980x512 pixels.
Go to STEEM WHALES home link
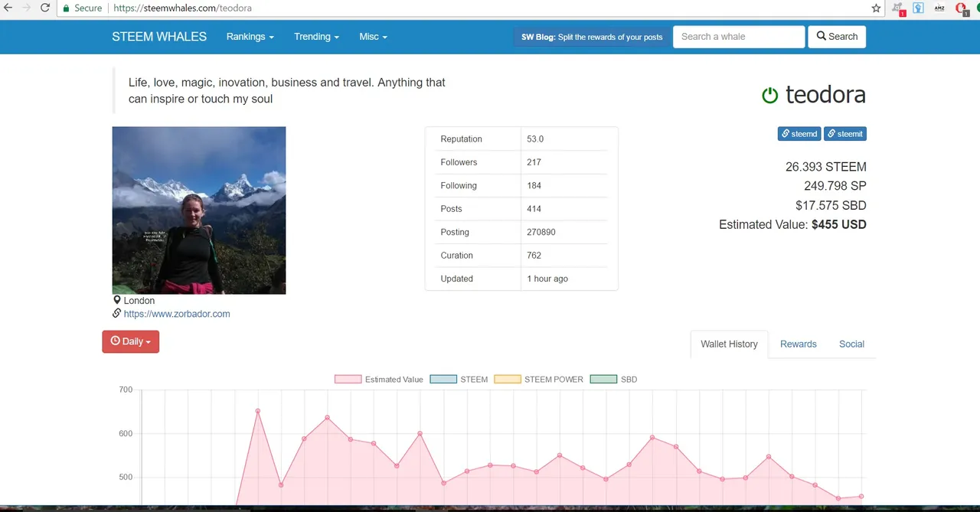coord(159,37)
